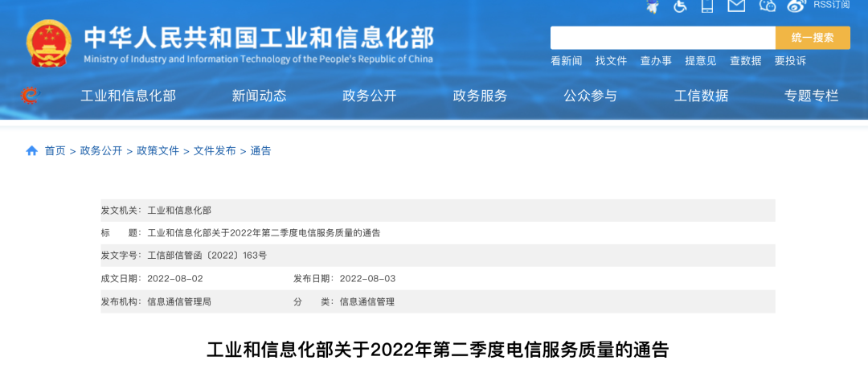Image resolution: width=868 pixels, height=385 pixels.
Task: Click 分类 value 信息通信管理
Action: click(367, 302)
